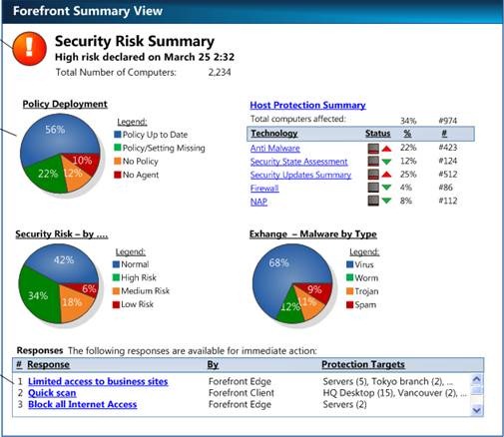Screen dimensions: 504x437
Task: Click the red high-risk warning icon
Action: click(x=29, y=49)
